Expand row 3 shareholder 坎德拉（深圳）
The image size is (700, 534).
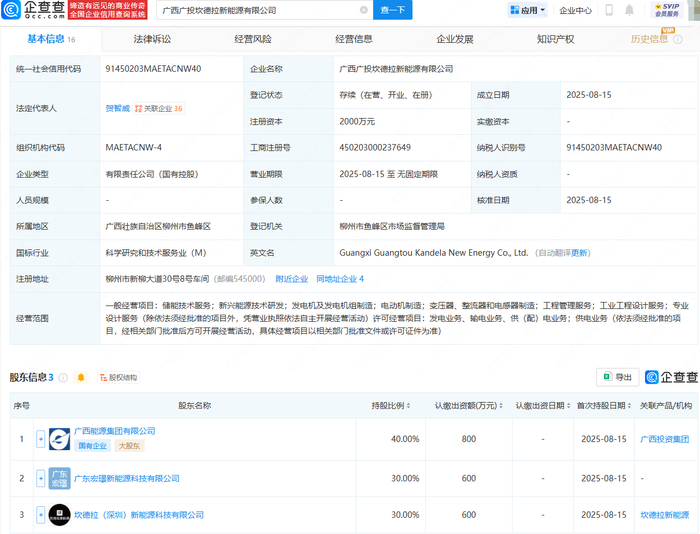(x=41, y=514)
